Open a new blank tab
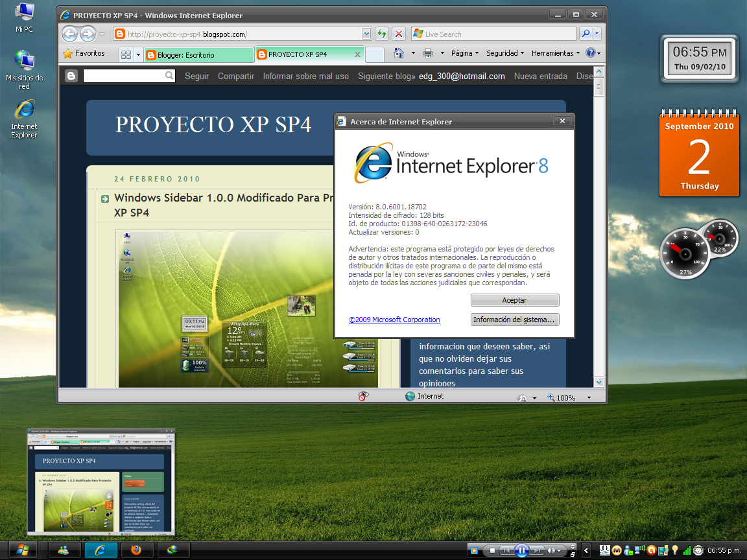 [375, 54]
